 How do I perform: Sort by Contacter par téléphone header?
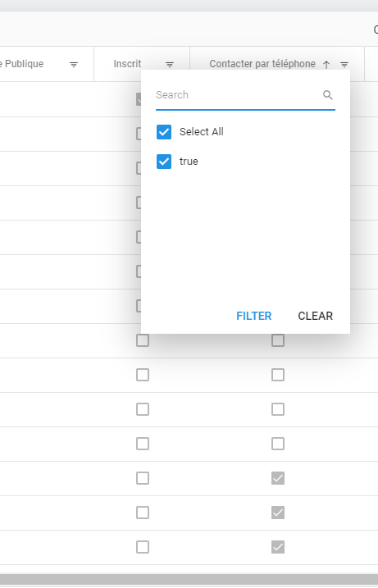262,64
